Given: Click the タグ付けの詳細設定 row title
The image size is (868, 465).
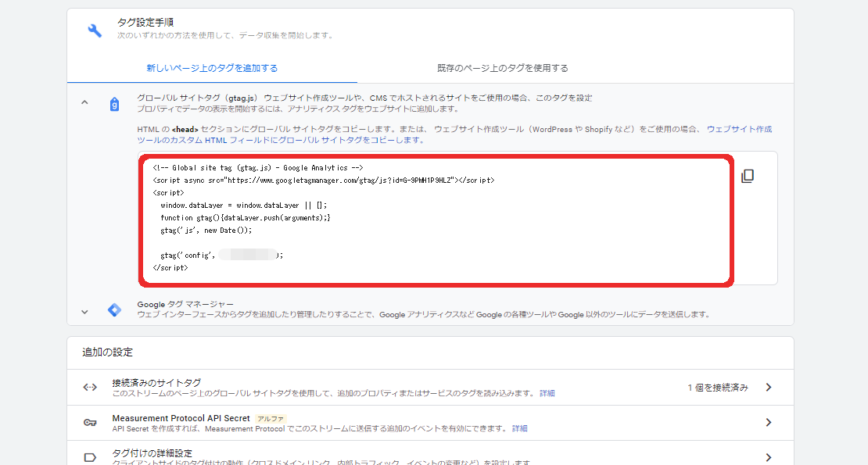Looking at the screenshot, I should click(152, 452).
